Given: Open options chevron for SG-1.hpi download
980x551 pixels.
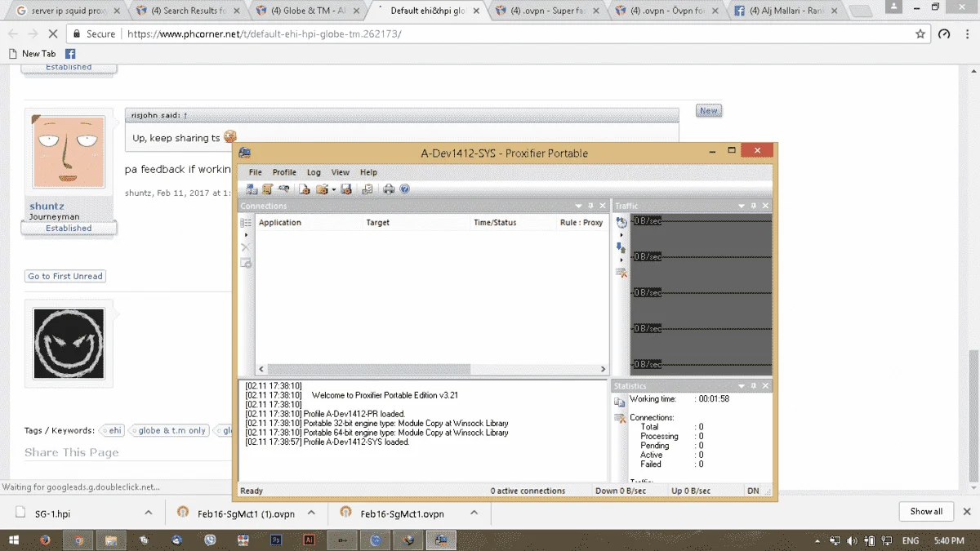Looking at the screenshot, I should pos(148,513).
